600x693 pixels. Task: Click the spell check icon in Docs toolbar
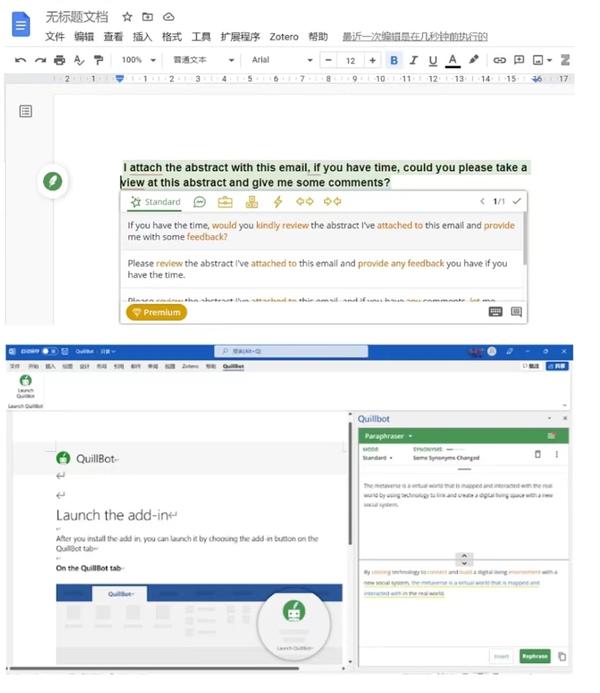tap(79, 60)
